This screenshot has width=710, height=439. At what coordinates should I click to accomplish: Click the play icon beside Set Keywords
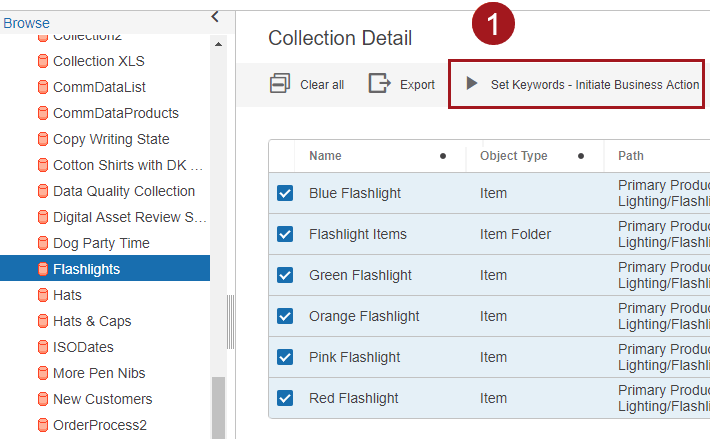pos(472,84)
